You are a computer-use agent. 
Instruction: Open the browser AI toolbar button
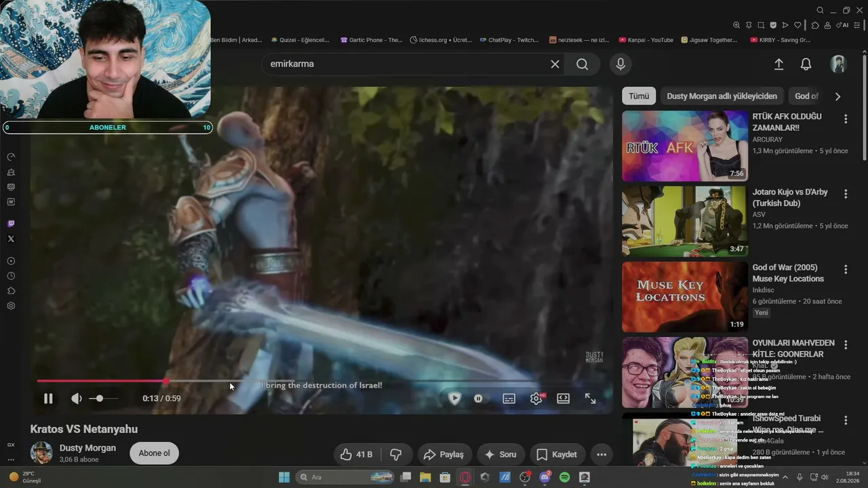pyautogui.click(x=844, y=25)
